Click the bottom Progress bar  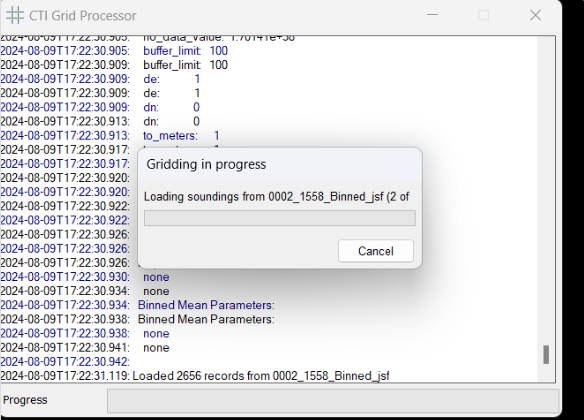point(333,401)
